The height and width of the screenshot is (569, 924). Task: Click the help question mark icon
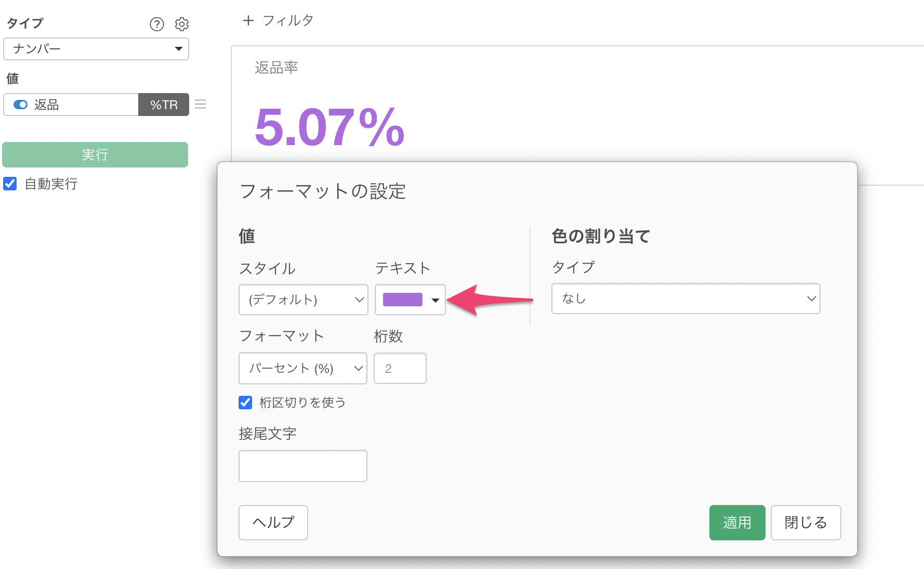pyautogui.click(x=156, y=24)
